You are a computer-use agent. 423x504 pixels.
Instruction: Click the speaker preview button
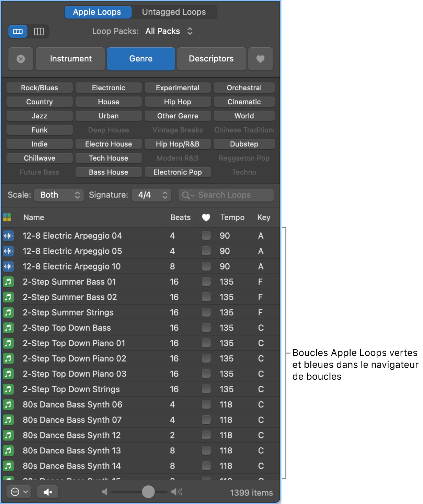click(48, 492)
